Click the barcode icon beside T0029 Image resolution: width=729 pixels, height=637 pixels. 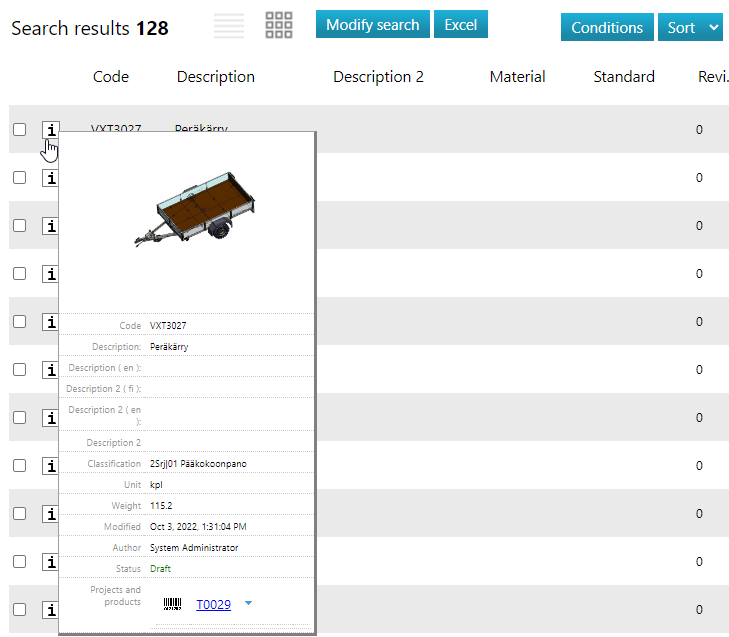(x=173, y=604)
